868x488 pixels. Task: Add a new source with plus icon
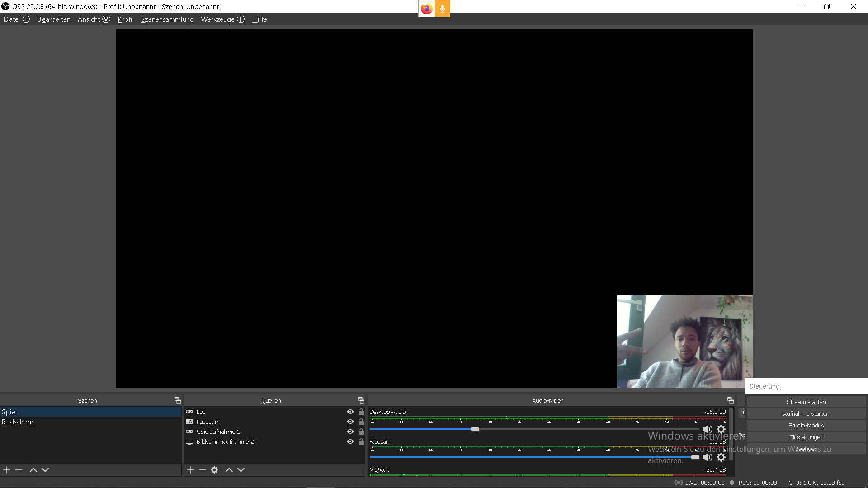click(190, 470)
